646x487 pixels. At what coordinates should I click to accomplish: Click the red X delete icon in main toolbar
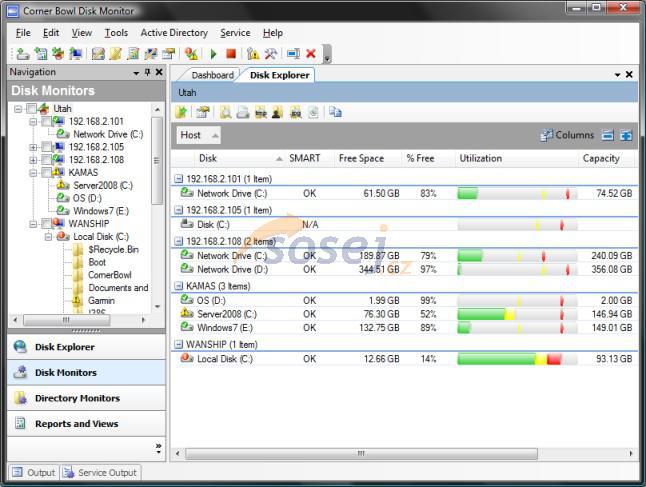pos(311,54)
